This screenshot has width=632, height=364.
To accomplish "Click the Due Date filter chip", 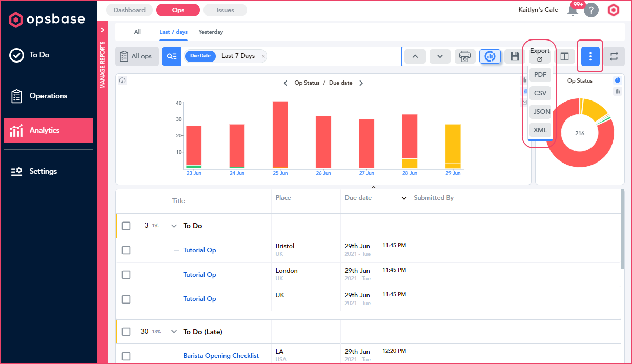I will pyautogui.click(x=200, y=56).
